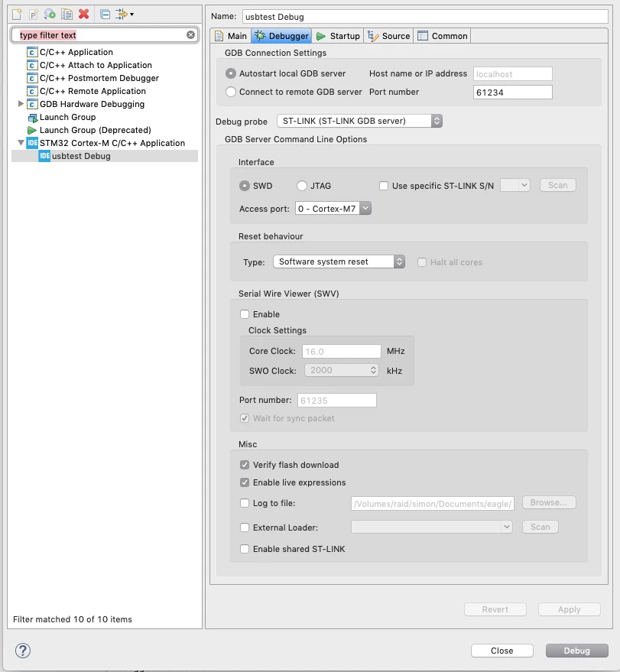Collapse the STM32 Cortex-M C/C++ Application node
The image size is (620, 672).
click(x=21, y=143)
